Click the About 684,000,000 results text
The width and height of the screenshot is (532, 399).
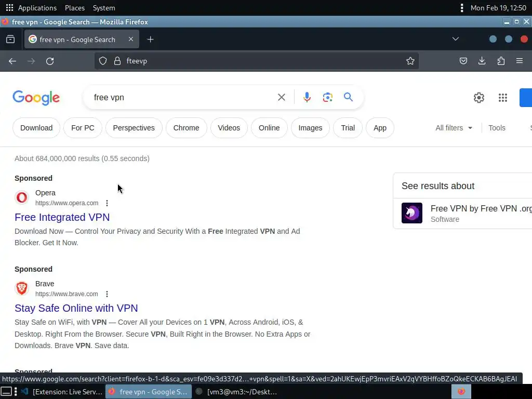click(82, 158)
